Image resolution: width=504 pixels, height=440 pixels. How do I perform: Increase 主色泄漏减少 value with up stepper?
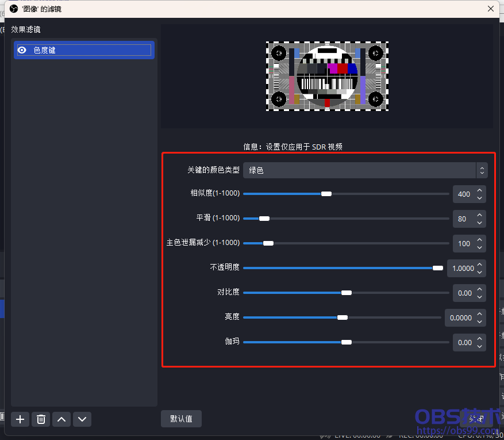click(x=479, y=240)
